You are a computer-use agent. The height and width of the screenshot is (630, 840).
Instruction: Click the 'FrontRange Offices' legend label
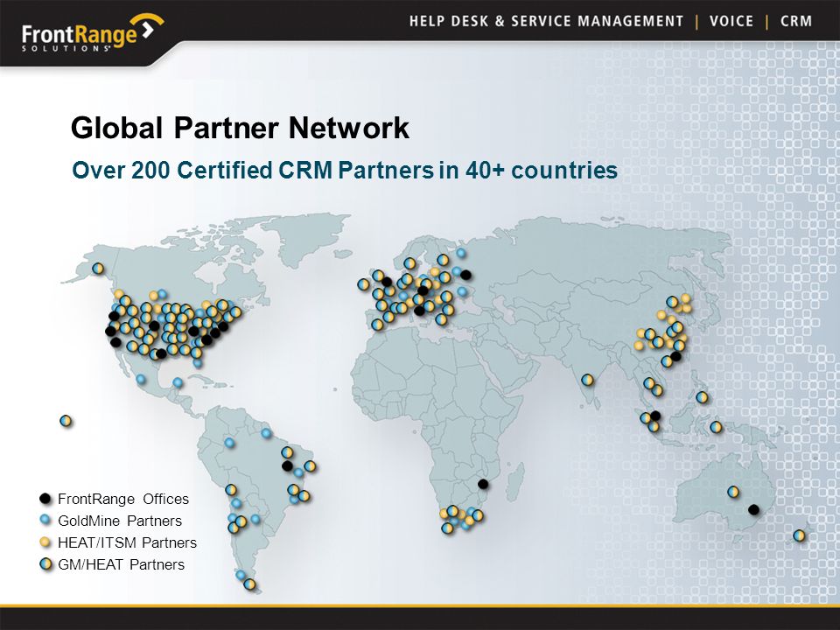coord(123,499)
